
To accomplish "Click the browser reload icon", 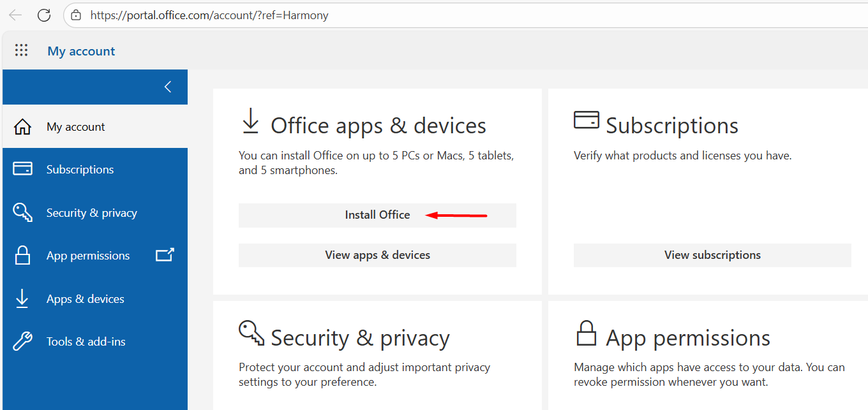I will coord(44,15).
